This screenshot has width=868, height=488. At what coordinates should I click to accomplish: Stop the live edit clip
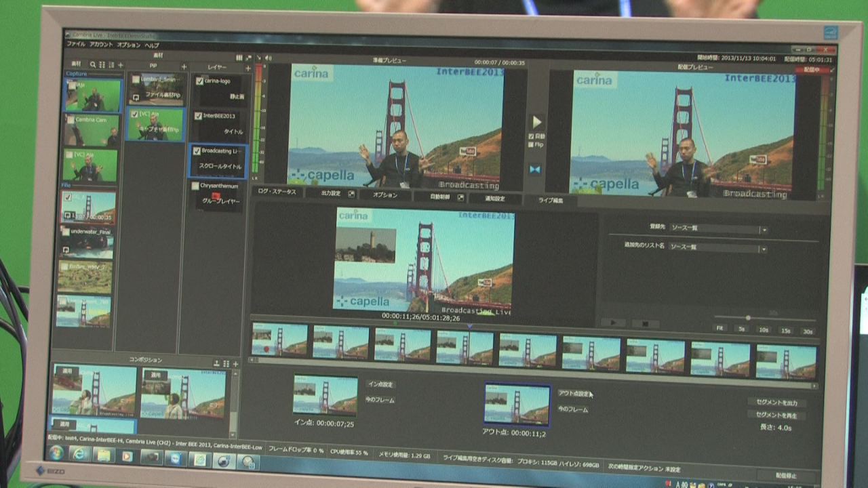click(645, 323)
